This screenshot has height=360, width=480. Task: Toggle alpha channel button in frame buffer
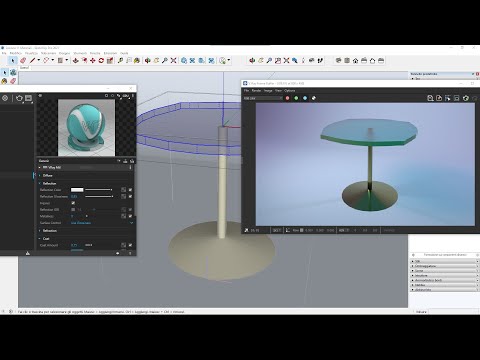[x=314, y=98]
